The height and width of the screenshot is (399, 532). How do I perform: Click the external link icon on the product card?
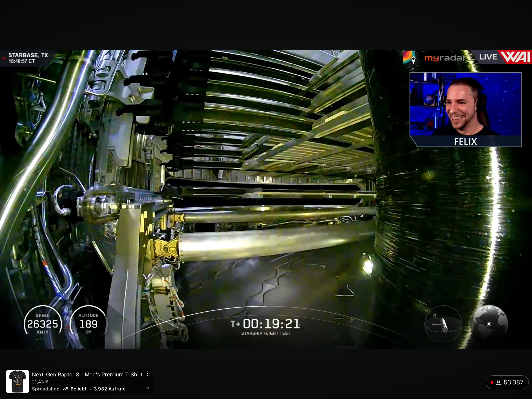148,389
